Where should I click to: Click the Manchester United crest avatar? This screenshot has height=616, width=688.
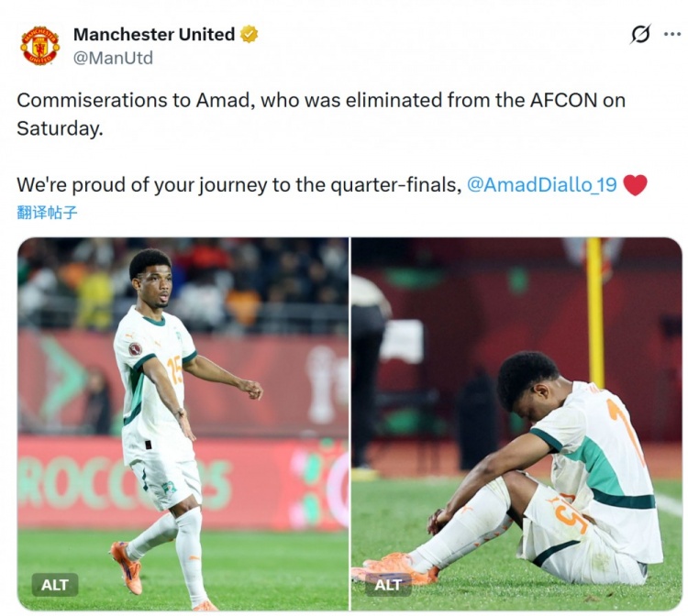point(39,45)
